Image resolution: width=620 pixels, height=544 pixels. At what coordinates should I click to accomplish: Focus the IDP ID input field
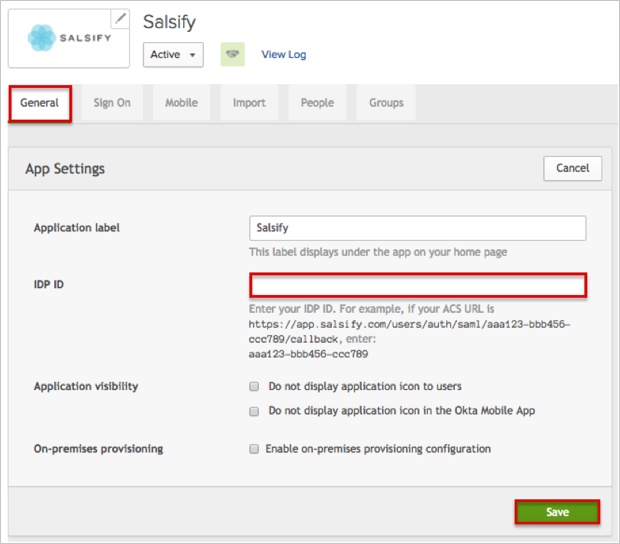[x=417, y=285]
